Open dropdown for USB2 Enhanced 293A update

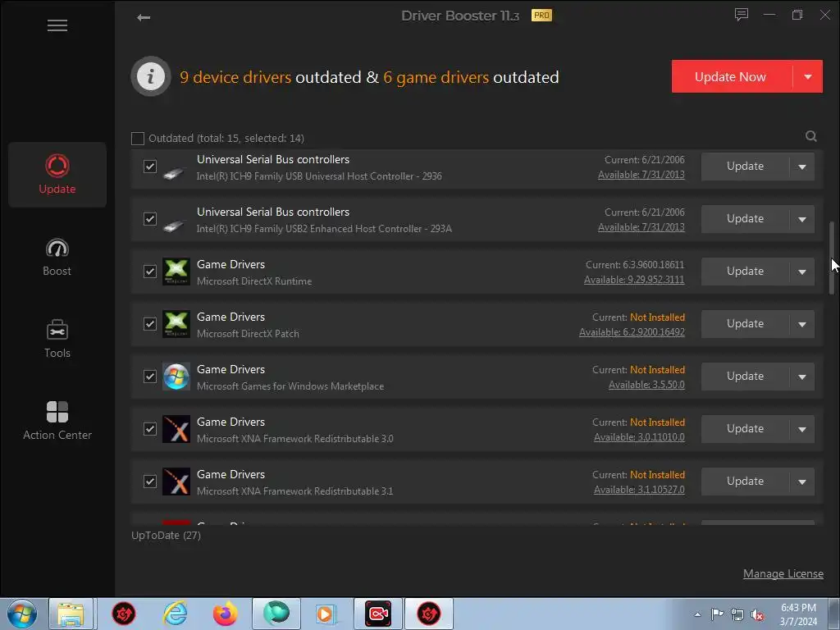[x=802, y=219]
